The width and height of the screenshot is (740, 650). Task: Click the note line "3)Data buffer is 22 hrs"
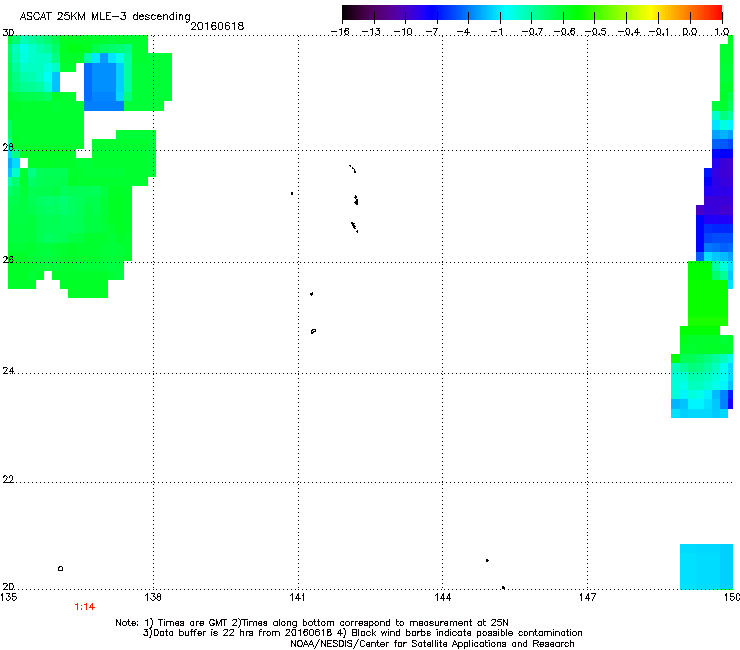362,633
